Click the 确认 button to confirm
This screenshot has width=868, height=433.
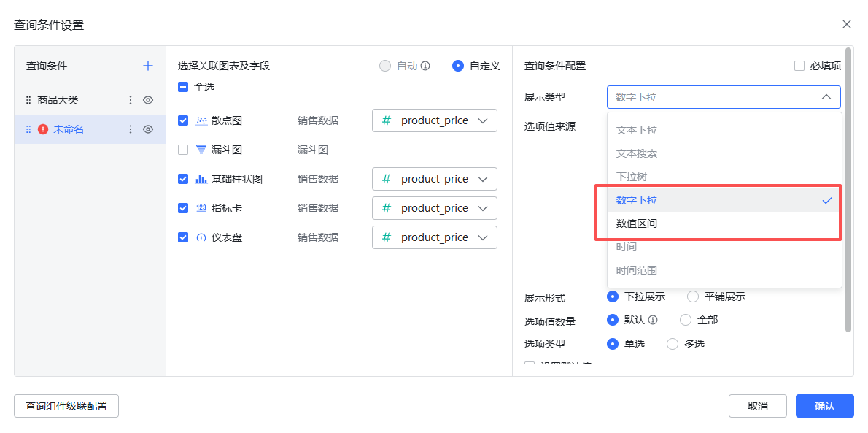tap(824, 406)
